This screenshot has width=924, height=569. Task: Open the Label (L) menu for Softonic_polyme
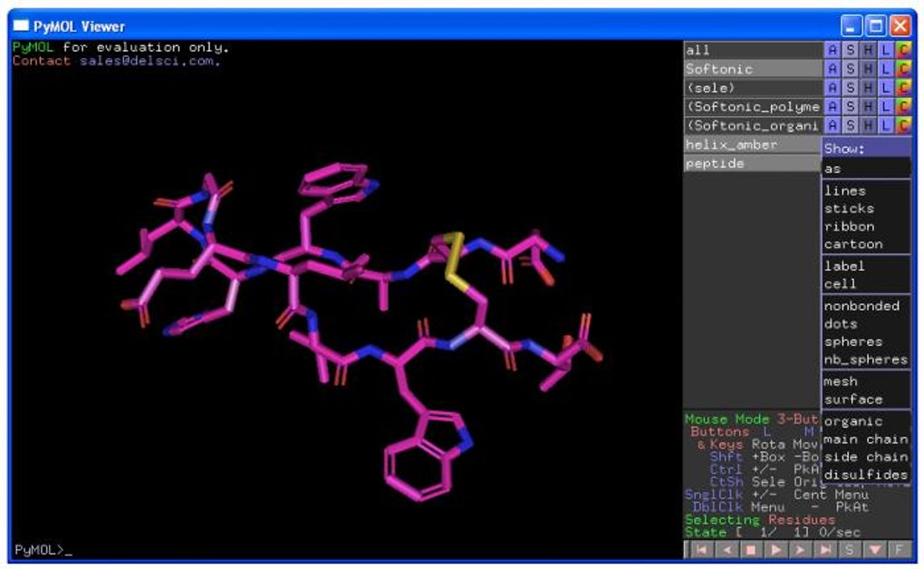click(x=886, y=107)
